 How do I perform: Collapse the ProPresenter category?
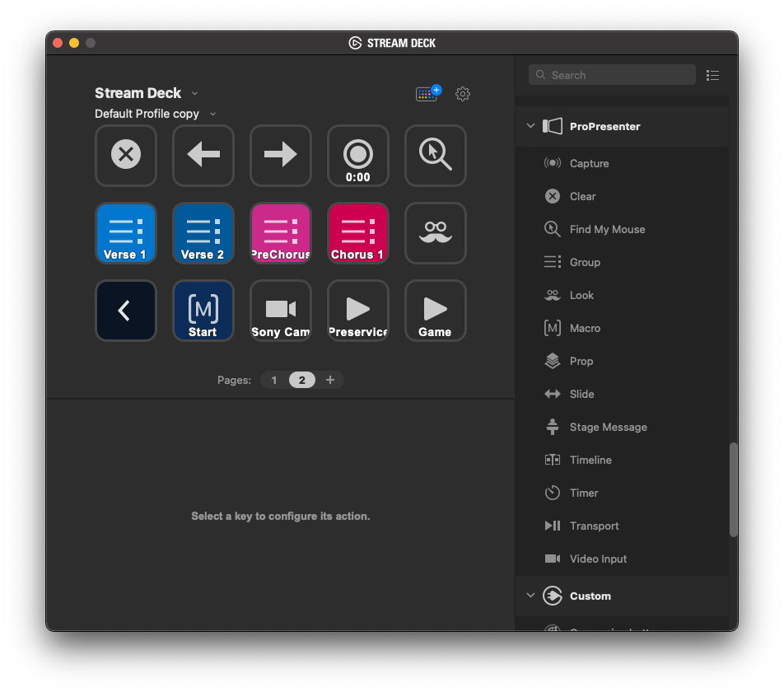point(530,126)
